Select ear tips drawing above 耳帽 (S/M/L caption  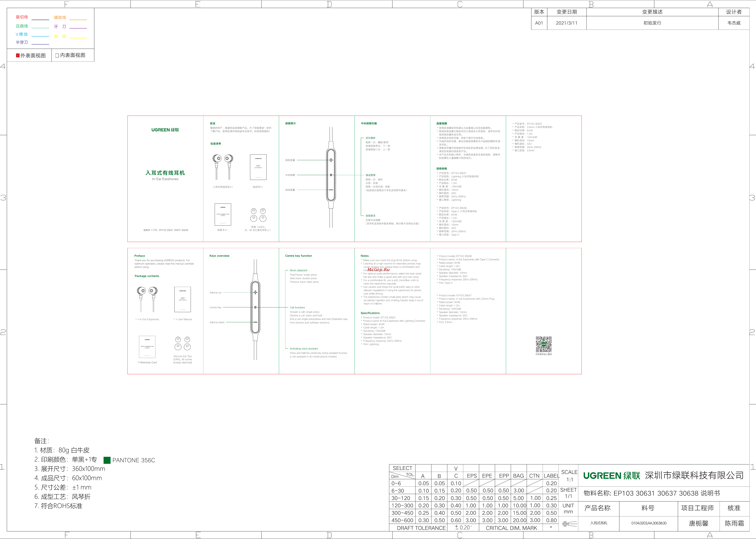coord(258,215)
